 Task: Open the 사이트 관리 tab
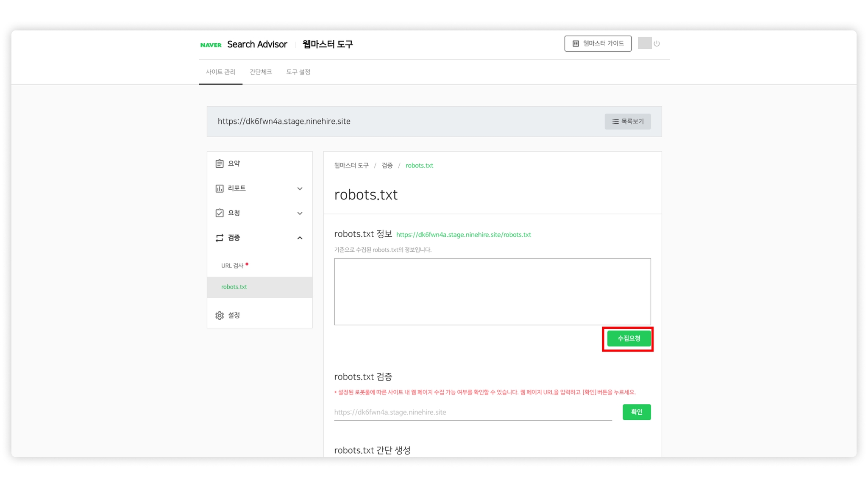click(220, 72)
